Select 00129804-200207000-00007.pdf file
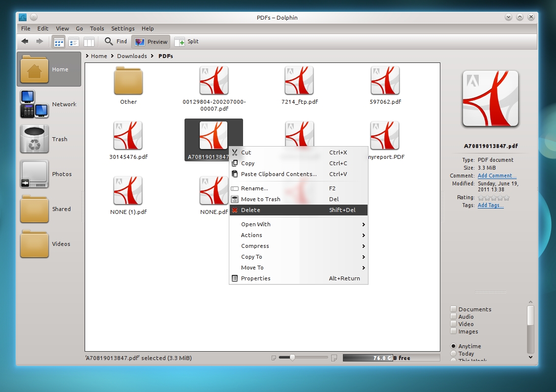The width and height of the screenshot is (556, 392). point(214,81)
